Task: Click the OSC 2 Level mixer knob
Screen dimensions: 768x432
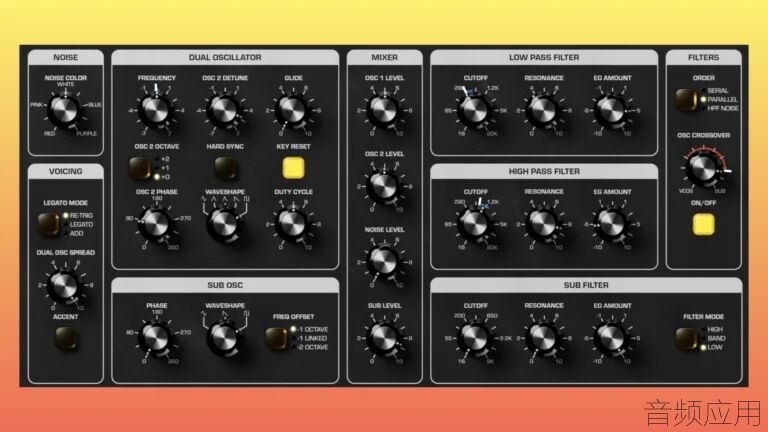Action: [x=384, y=186]
